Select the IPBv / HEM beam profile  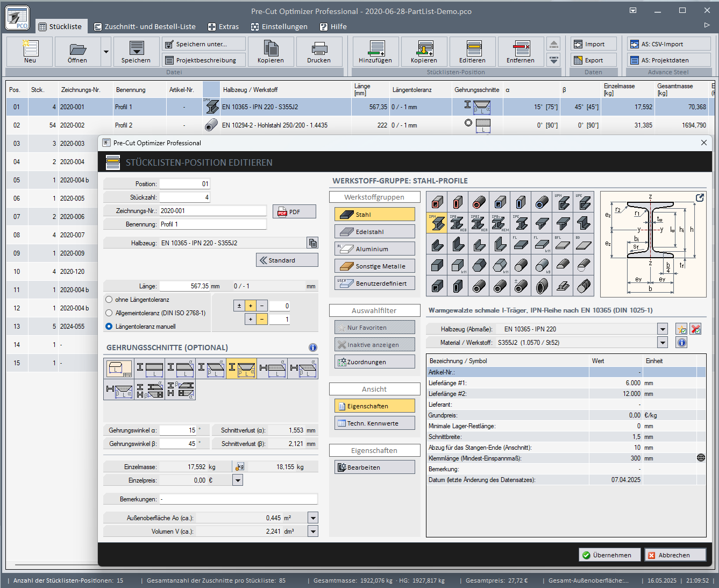coord(500,223)
